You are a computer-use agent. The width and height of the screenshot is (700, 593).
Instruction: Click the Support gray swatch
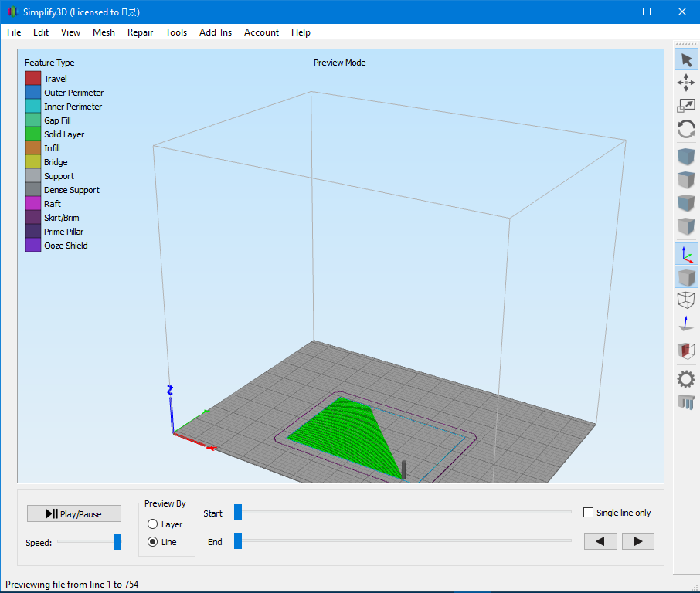point(33,176)
